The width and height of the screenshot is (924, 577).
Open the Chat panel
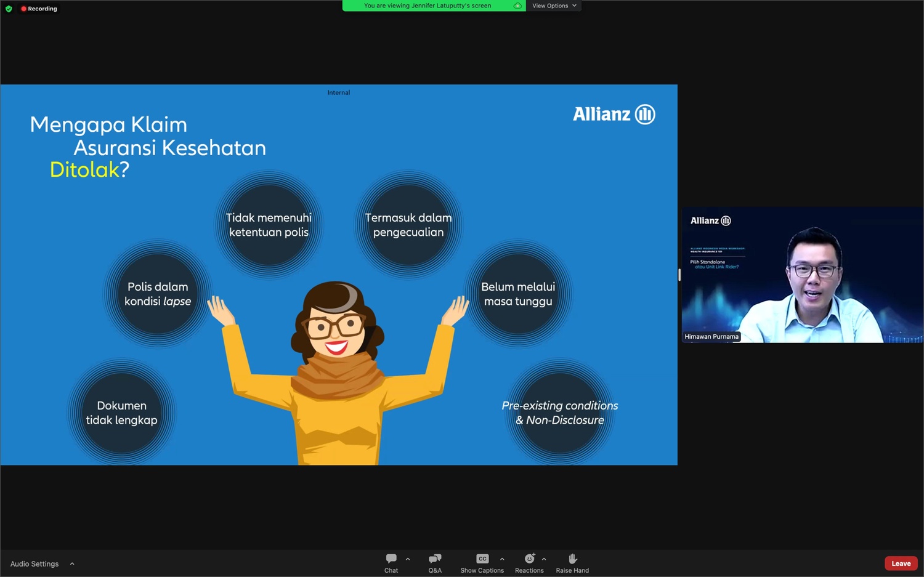[391, 562]
